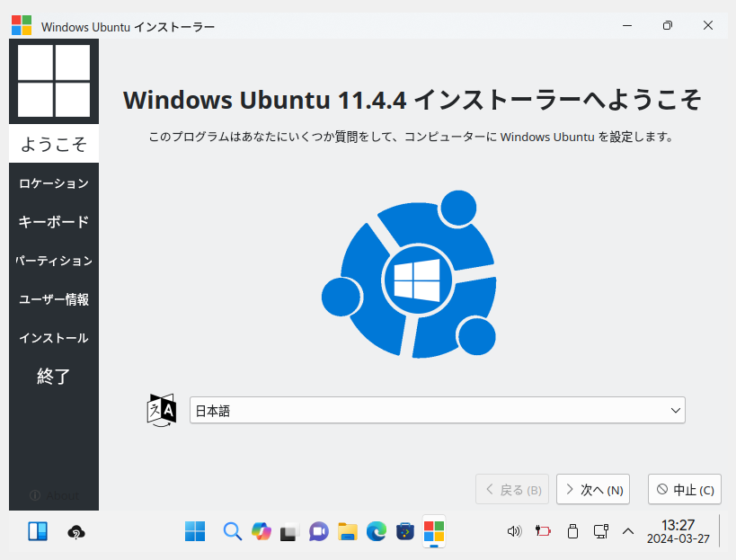The image size is (736, 560).
Task: Select the ユーザー情報 step in sidebar
Action: point(54,299)
